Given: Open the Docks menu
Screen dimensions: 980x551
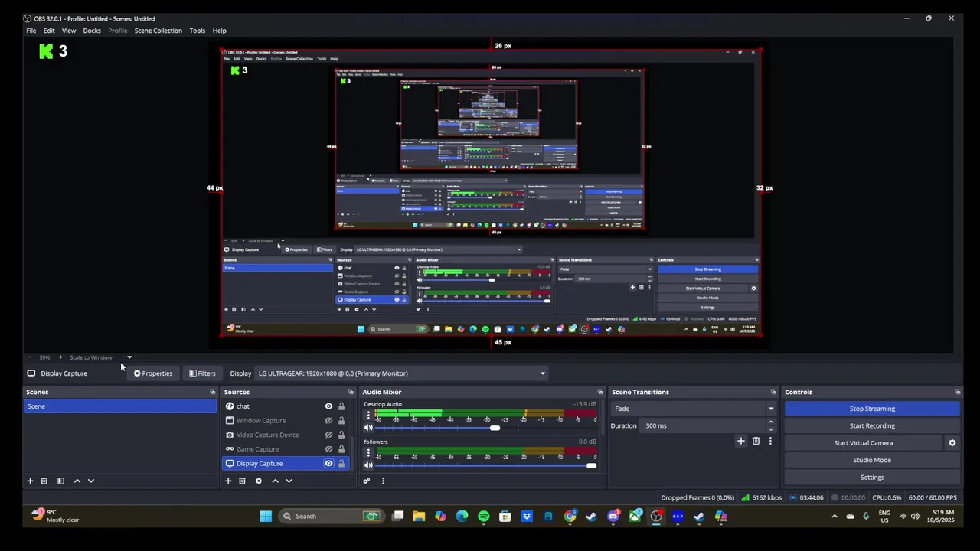Looking at the screenshot, I should tap(92, 31).
